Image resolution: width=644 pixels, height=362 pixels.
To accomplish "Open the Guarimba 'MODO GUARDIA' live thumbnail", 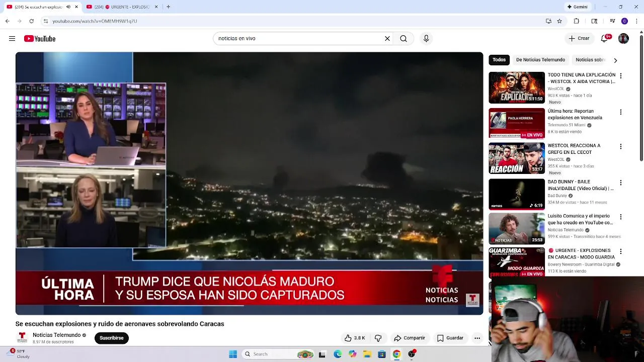I will pos(517,262).
